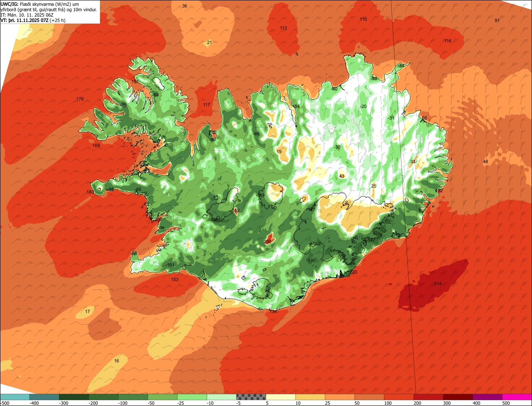Click the map value -30 in the northeast interior
532x406 pixels.
tap(337, 147)
